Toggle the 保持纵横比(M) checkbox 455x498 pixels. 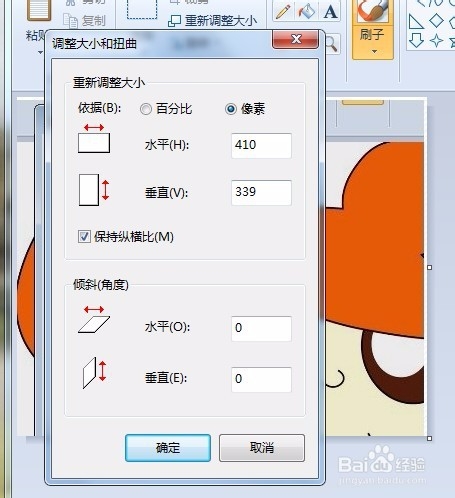pyautogui.click(x=84, y=237)
